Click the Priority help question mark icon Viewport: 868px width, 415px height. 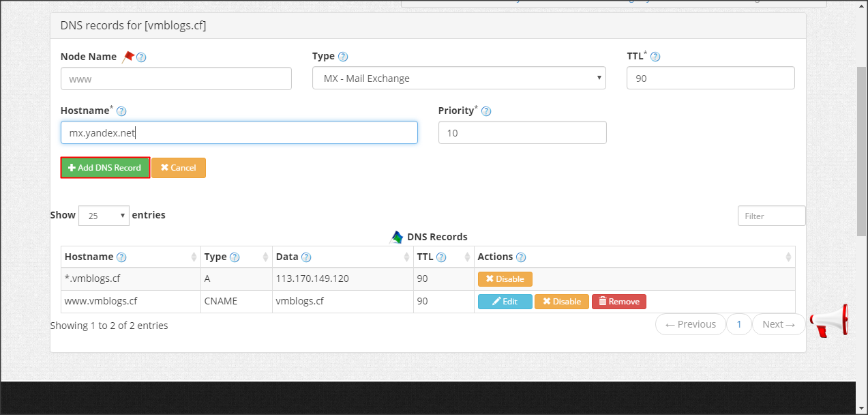[486, 111]
